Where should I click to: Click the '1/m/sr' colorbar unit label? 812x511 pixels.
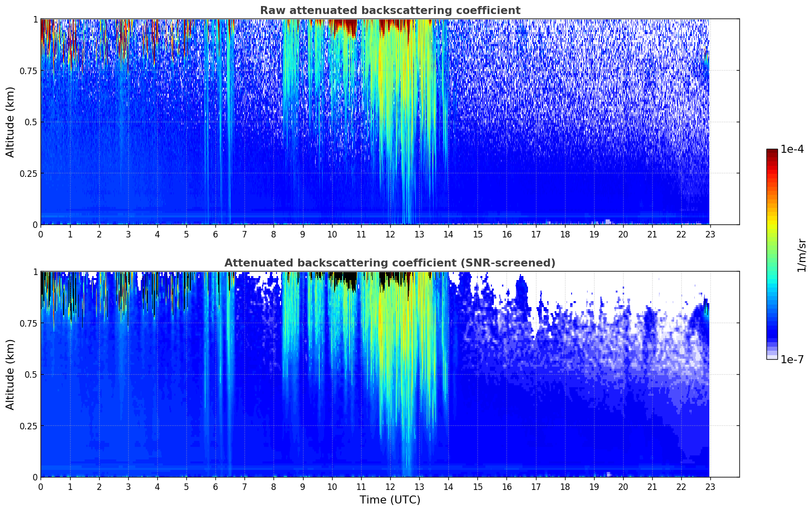(801, 255)
